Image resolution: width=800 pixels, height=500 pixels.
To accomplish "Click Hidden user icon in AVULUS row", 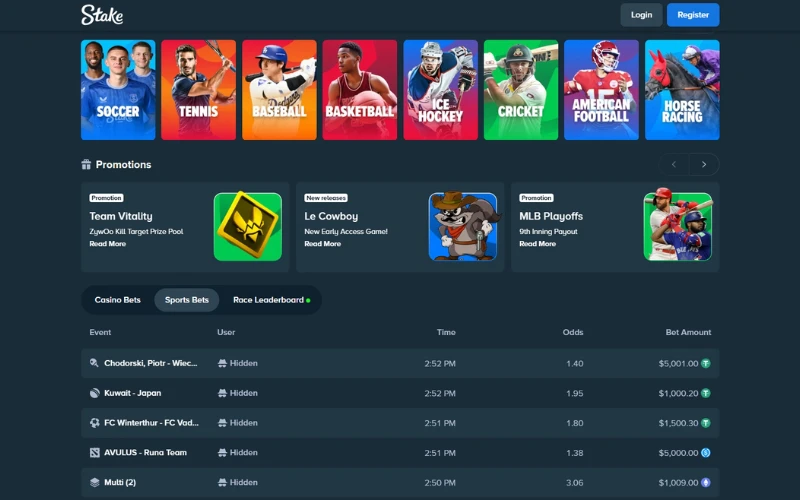I will click(222, 453).
